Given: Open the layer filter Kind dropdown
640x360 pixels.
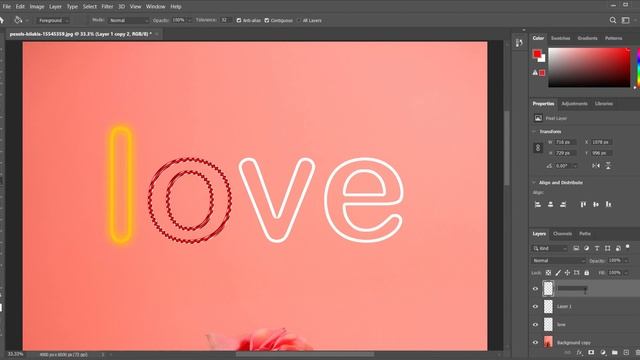Looking at the screenshot, I should (x=549, y=248).
